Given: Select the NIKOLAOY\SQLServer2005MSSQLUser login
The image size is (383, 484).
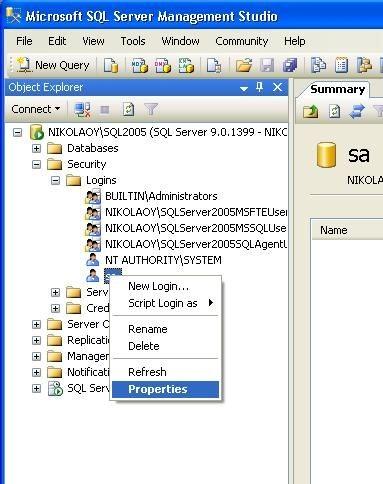Looking at the screenshot, I should [196, 228].
